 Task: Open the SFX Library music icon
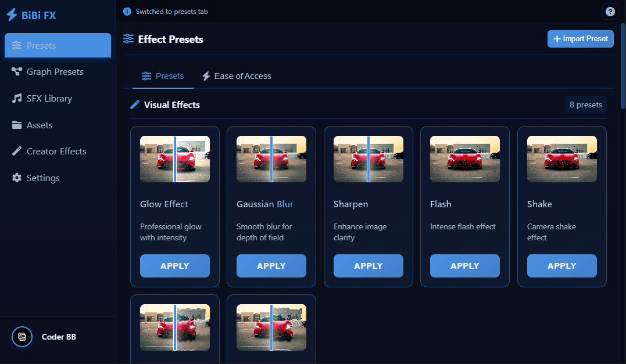coord(16,98)
